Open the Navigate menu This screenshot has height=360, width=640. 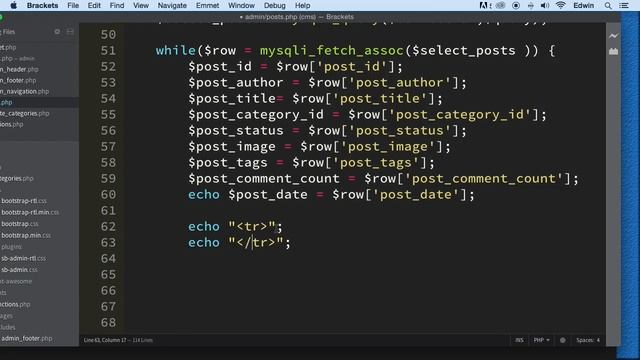click(172, 5)
